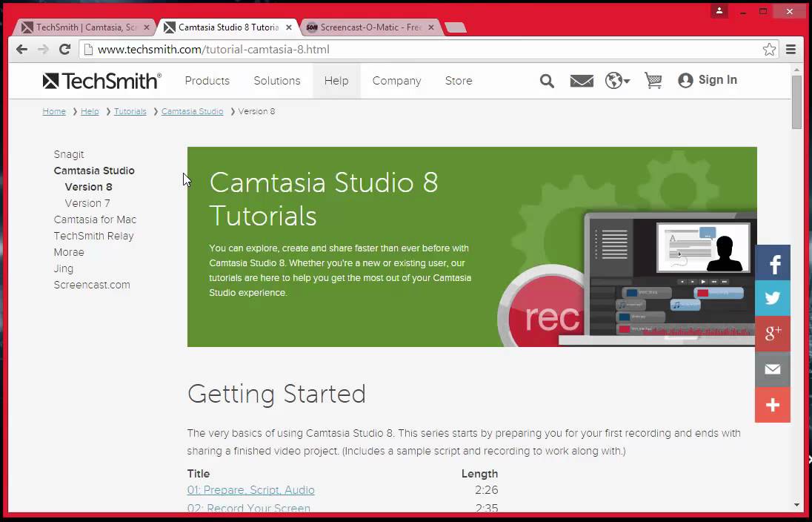Open a new browser tab

coord(455,27)
